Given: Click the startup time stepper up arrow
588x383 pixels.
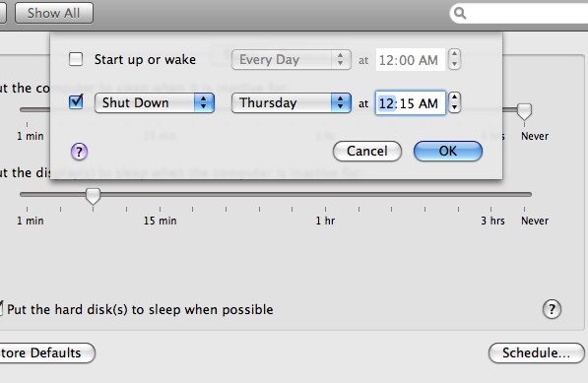Looking at the screenshot, I should [454, 54].
